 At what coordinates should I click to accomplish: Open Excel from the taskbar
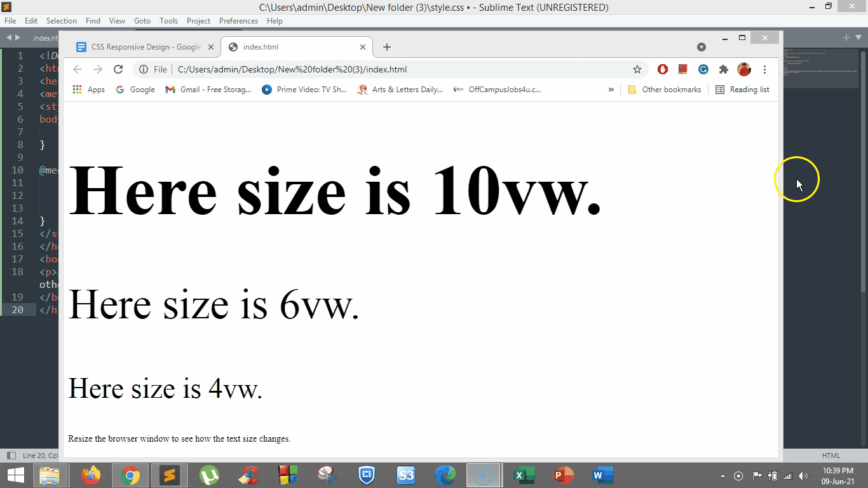pos(525,475)
